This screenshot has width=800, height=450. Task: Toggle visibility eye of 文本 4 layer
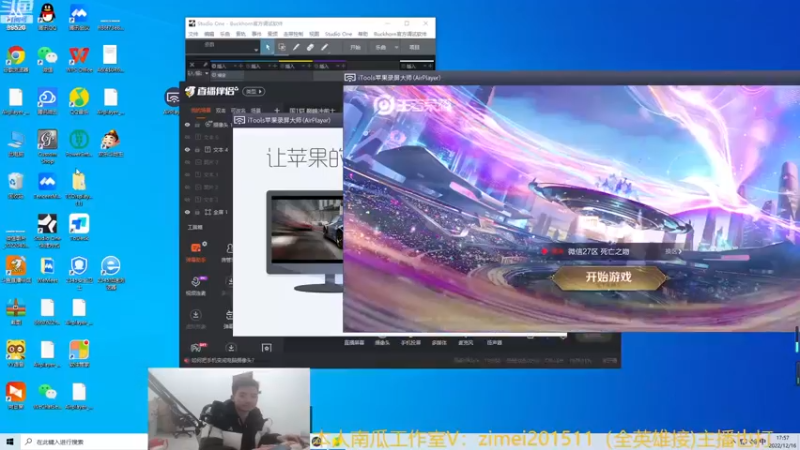click(x=187, y=149)
